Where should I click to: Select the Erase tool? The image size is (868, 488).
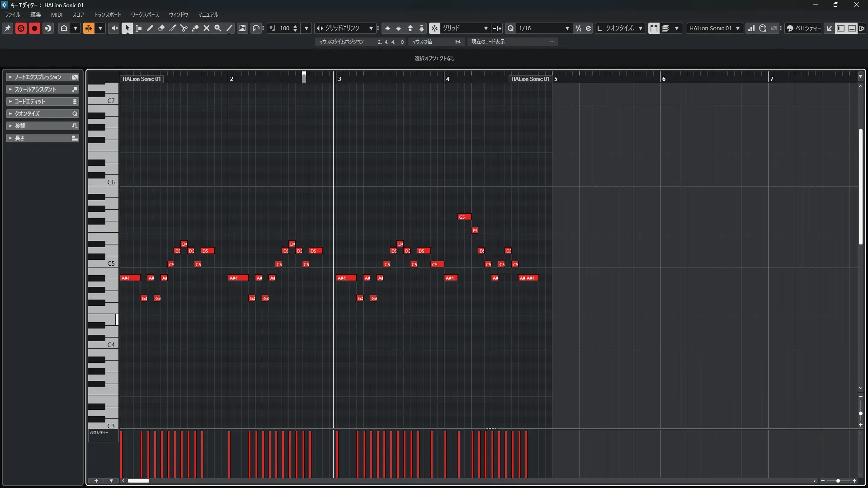click(x=161, y=28)
